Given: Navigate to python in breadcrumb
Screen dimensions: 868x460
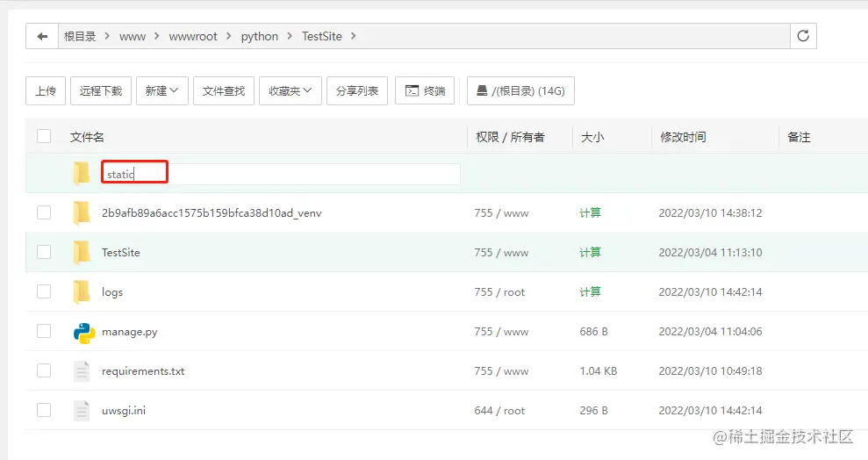Looking at the screenshot, I should pyautogui.click(x=260, y=37).
